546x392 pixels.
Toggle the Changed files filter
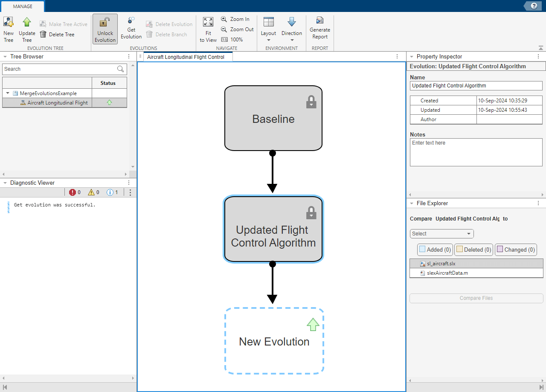point(515,250)
